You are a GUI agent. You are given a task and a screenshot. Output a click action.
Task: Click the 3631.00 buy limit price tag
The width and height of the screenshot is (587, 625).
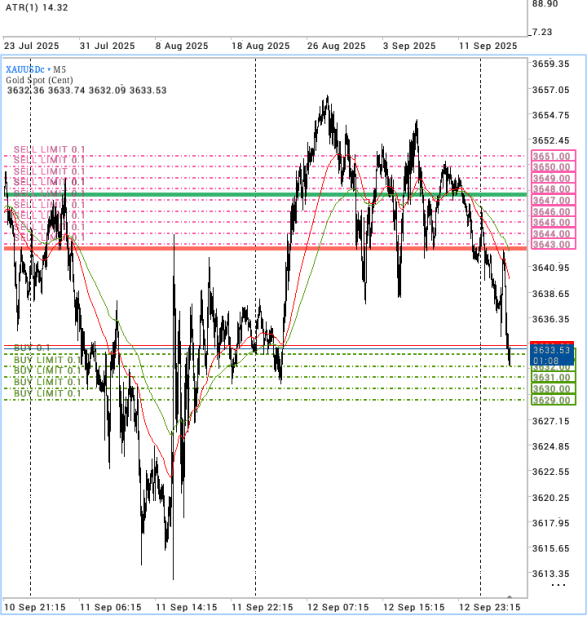pos(554,377)
